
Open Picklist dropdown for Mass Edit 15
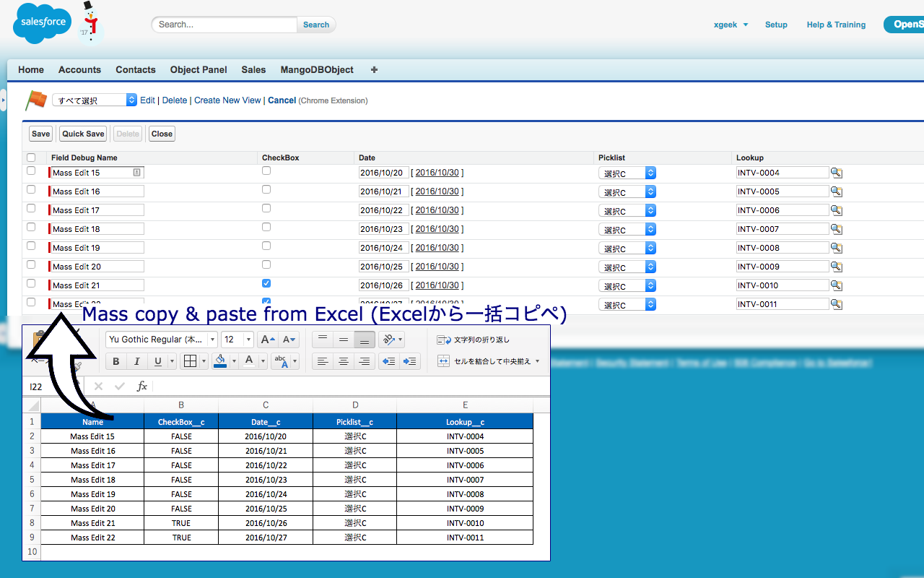(x=627, y=173)
